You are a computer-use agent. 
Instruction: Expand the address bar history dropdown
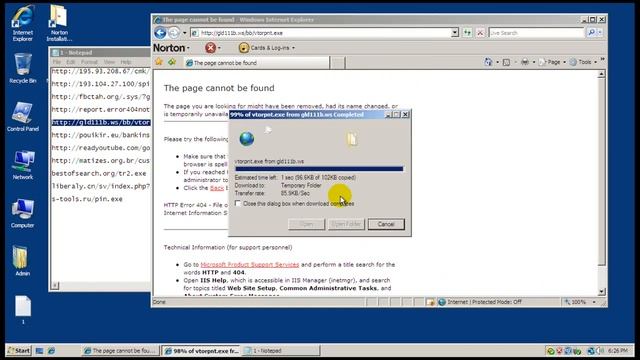click(455, 33)
